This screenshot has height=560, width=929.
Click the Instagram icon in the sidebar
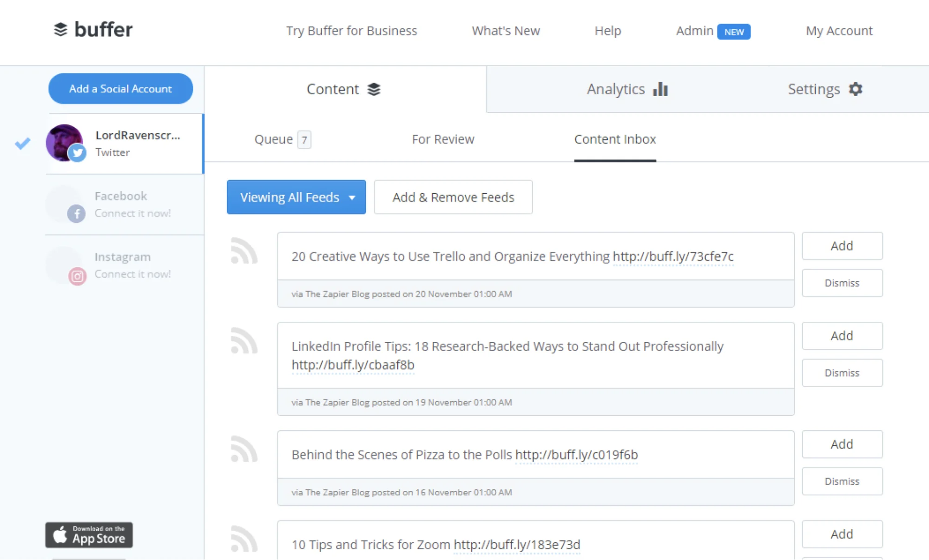[77, 275]
